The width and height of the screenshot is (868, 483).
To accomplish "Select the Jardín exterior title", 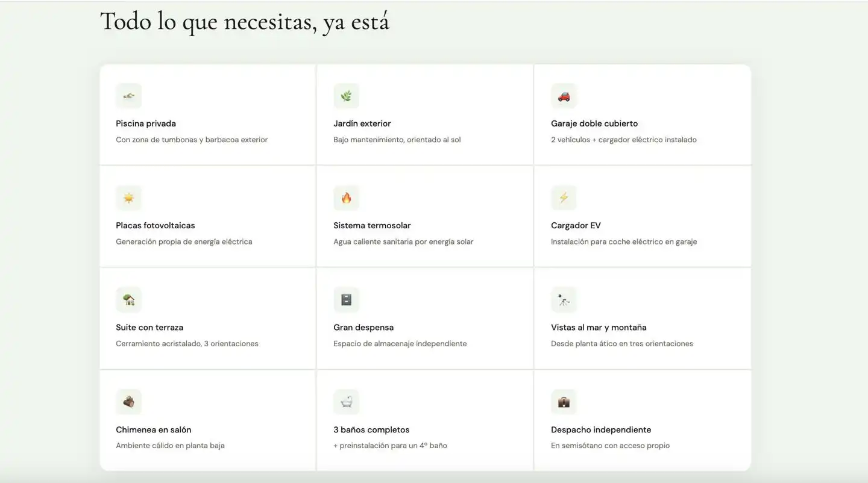I will pos(362,123).
